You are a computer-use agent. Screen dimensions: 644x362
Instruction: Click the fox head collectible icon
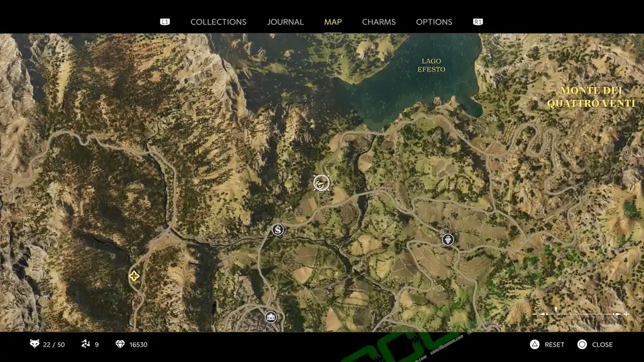[x=34, y=344]
